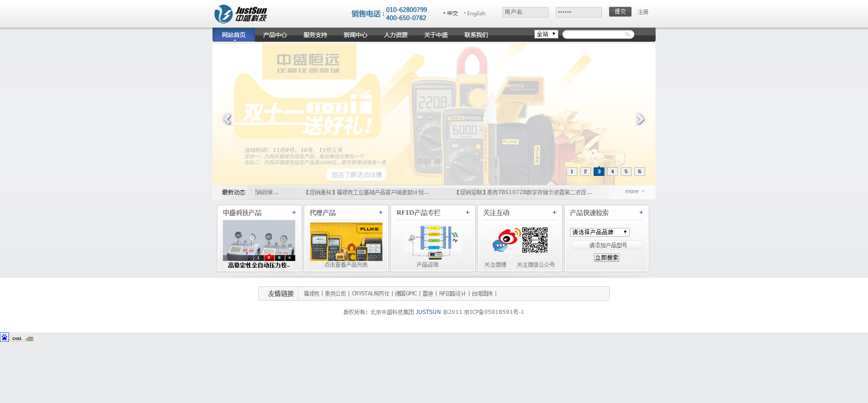Click the plus icon beside RFID产品专栏
The width and height of the screenshot is (868, 403).
[467, 213]
